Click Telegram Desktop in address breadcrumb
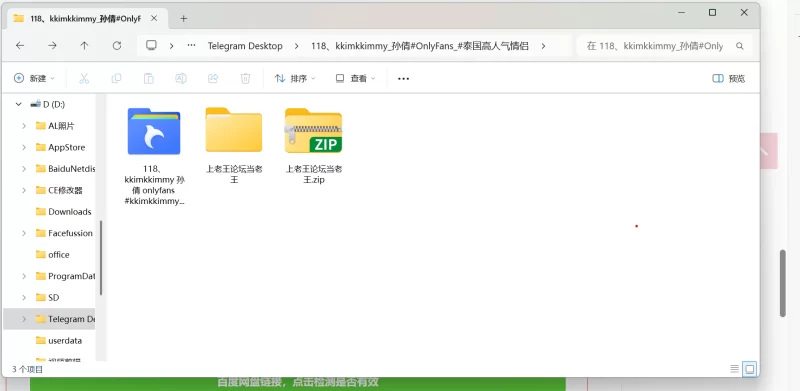 coord(245,45)
